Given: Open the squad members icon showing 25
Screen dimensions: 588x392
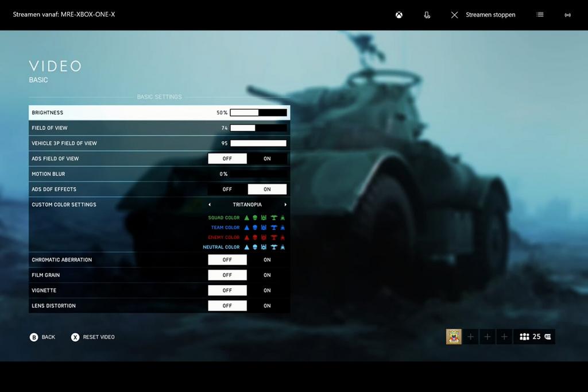Looking at the screenshot, I should 524,337.
